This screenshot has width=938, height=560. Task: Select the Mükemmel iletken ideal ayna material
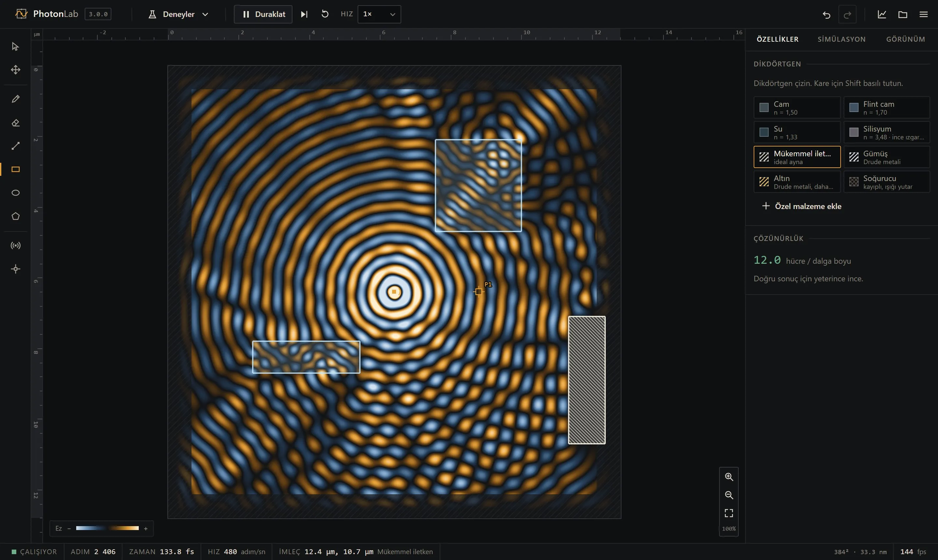click(797, 157)
